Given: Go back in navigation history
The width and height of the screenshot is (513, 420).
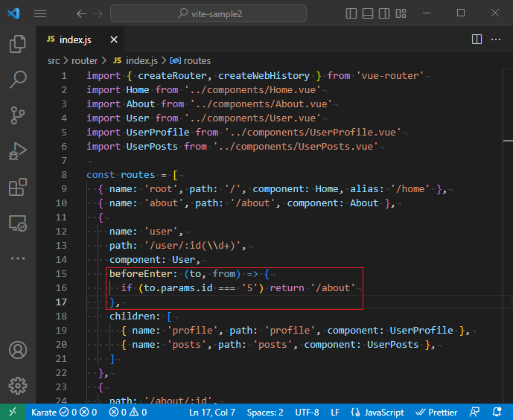Looking at the screenshot, I should tap(81, 13).
